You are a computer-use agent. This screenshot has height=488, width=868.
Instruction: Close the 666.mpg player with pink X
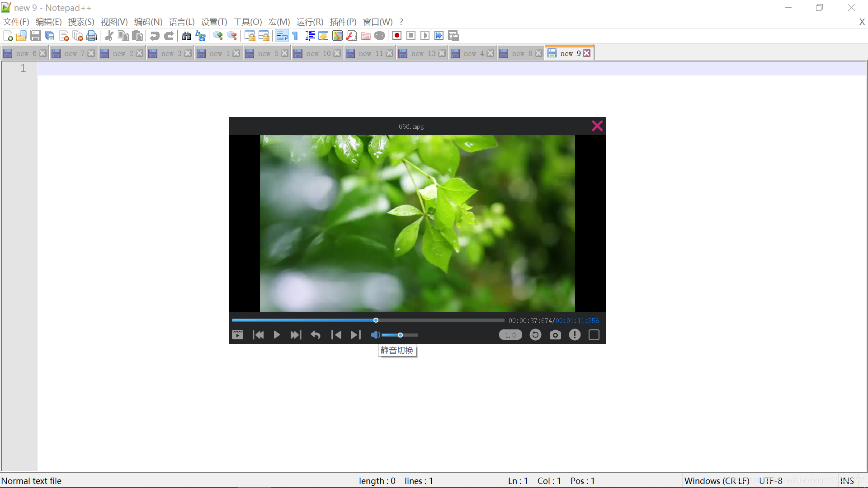point(597,126)
